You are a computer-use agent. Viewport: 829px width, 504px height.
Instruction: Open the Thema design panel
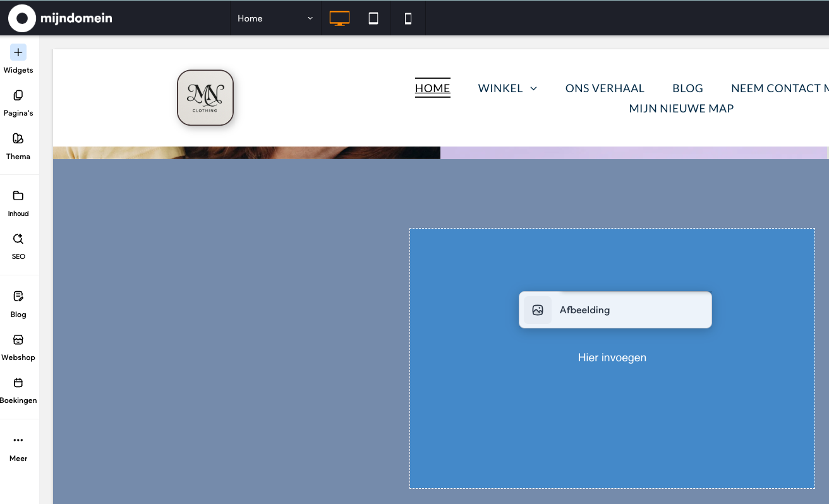(18, 139)
